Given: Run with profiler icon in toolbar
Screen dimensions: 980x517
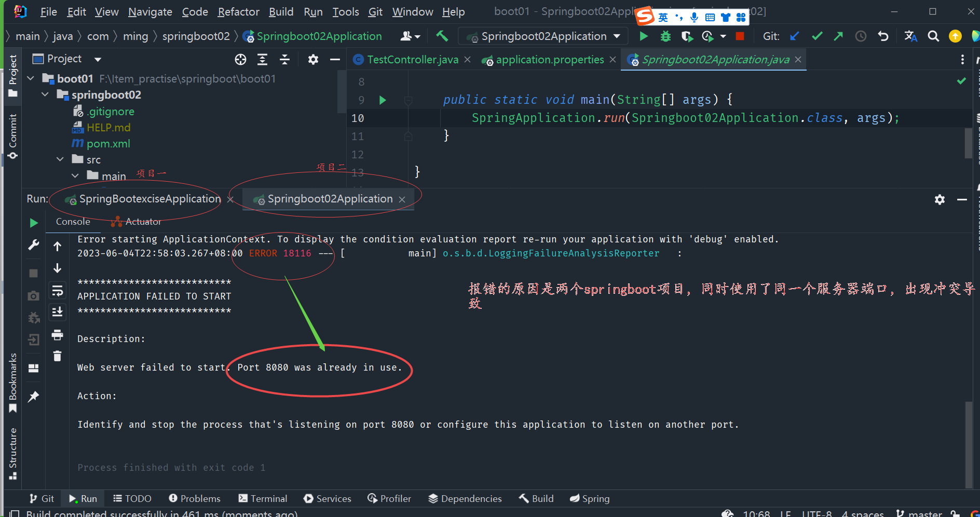Looking at the screenshot, I should click(x=707, y=36).
